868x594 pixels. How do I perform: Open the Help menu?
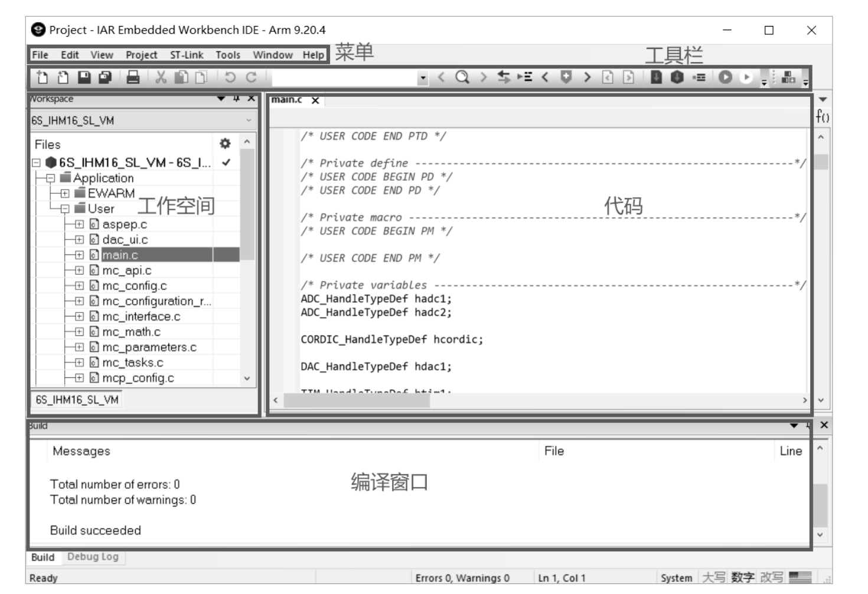[314, 55]
